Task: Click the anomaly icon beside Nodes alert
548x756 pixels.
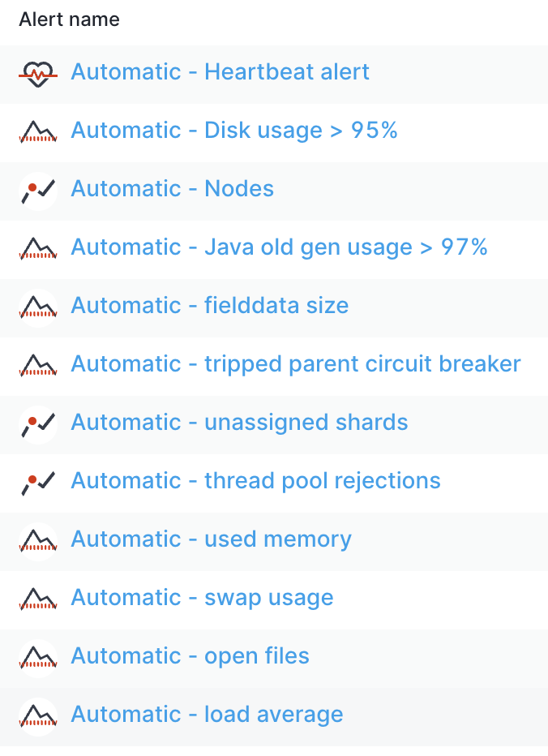Action: 38,191
